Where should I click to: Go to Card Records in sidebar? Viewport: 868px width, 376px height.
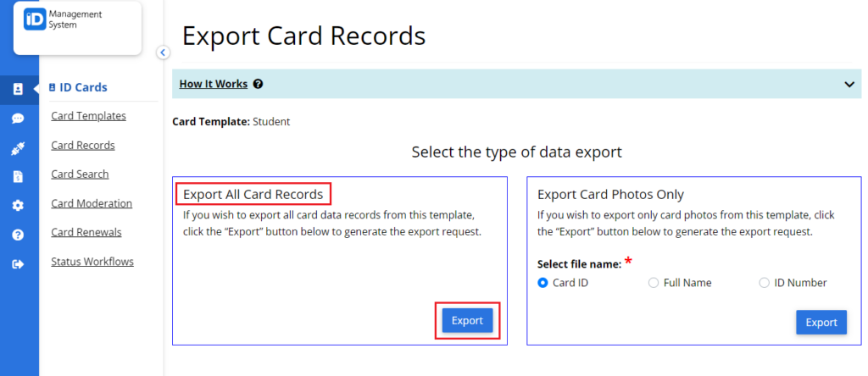tap(83, 146)
